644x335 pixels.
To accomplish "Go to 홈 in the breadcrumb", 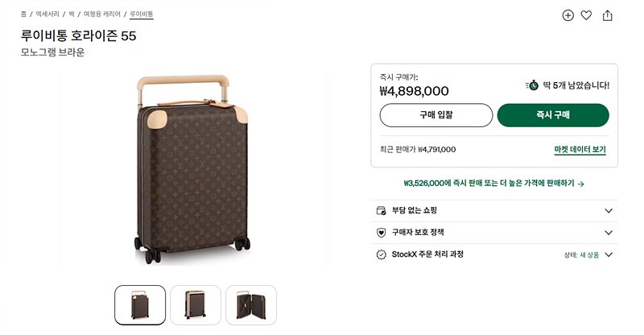I will coord(23,14).
